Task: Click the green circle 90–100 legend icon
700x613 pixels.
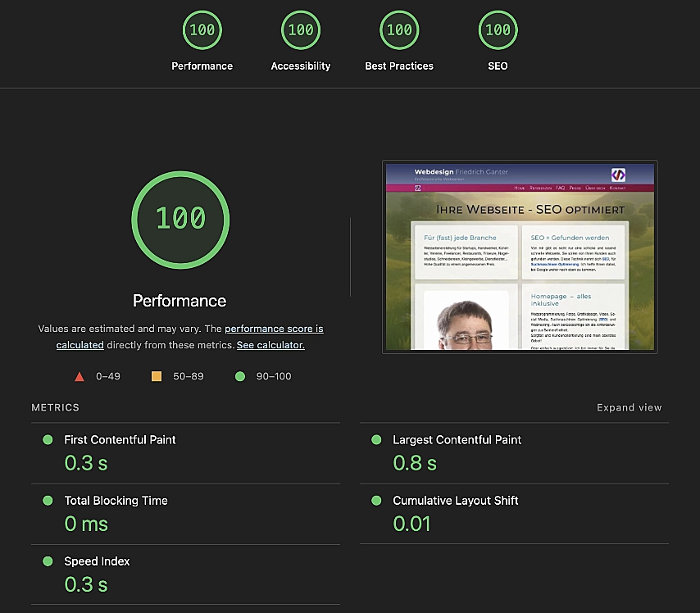Action: point(240,377)
